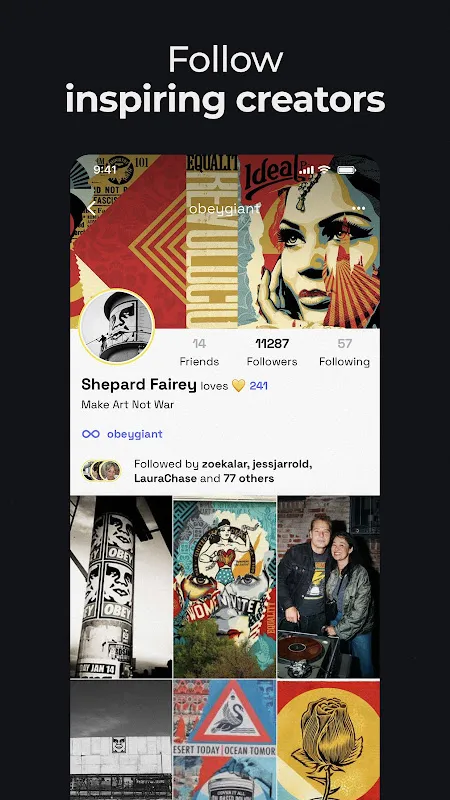This screenshot has width=450, height=800.
Task: Tap the yellow heart loves icon
Action: [x=238, y=386]
